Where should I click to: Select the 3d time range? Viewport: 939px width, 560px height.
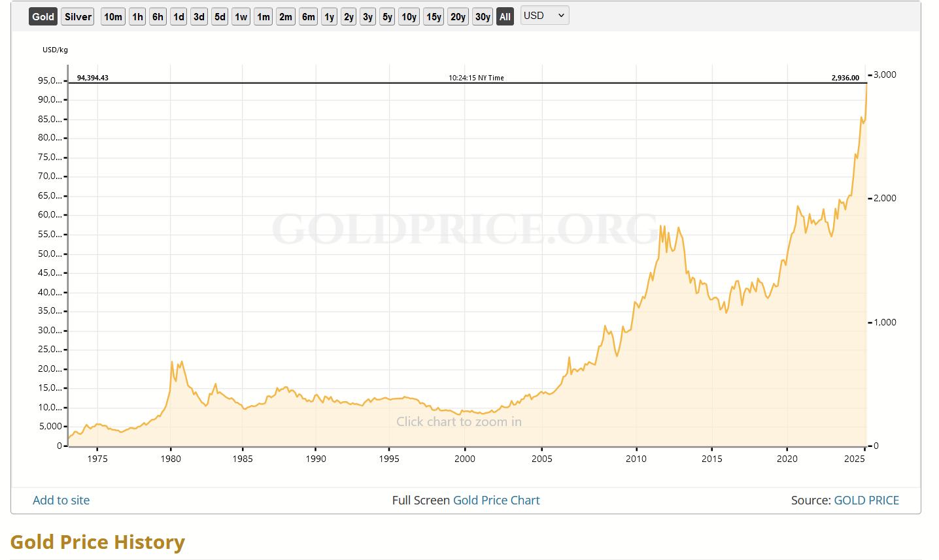coord(199,17)
